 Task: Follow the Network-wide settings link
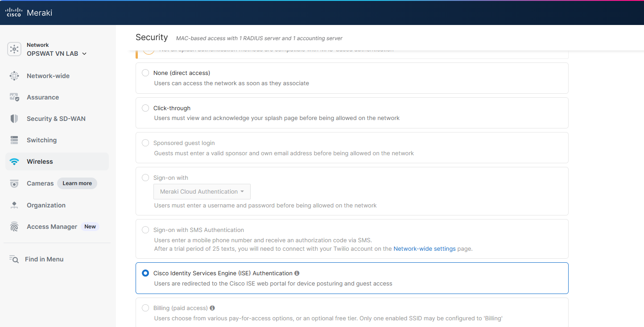[x=425, y=249]
